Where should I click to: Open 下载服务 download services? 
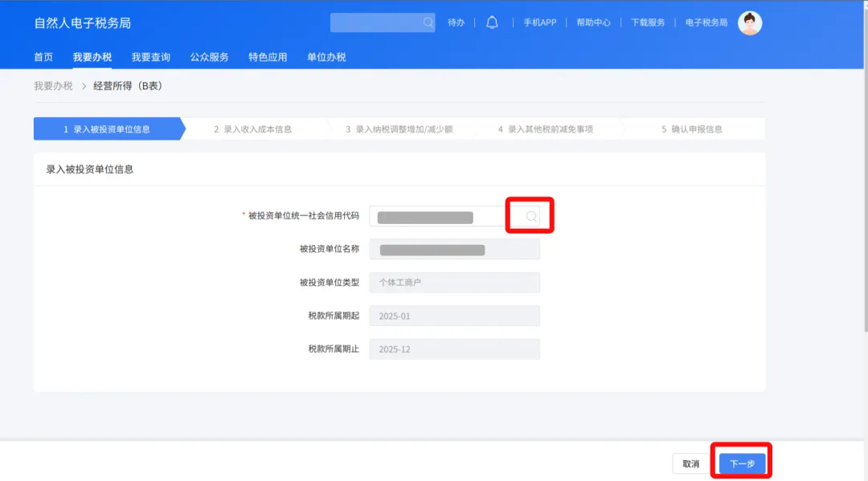648,22
